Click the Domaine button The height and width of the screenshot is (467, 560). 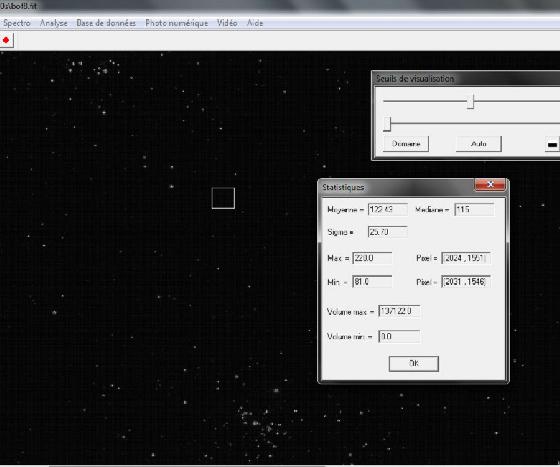coord(406,144)
